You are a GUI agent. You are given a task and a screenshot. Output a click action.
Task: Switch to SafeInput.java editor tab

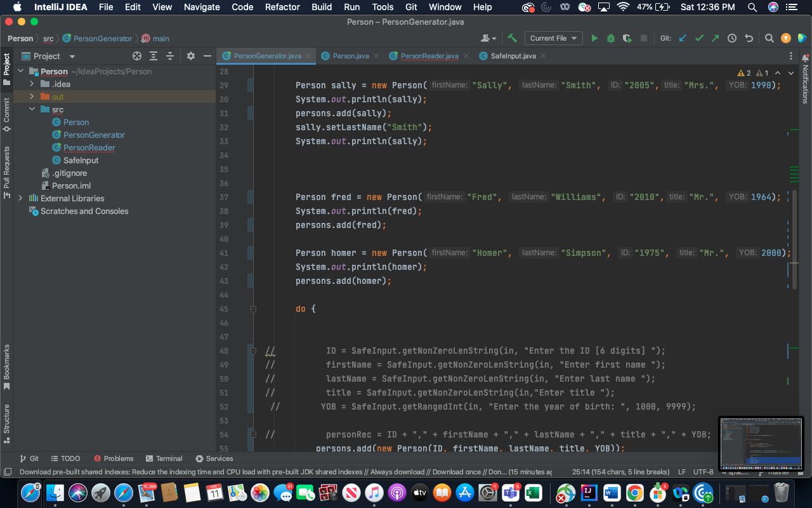coord(513,56)
